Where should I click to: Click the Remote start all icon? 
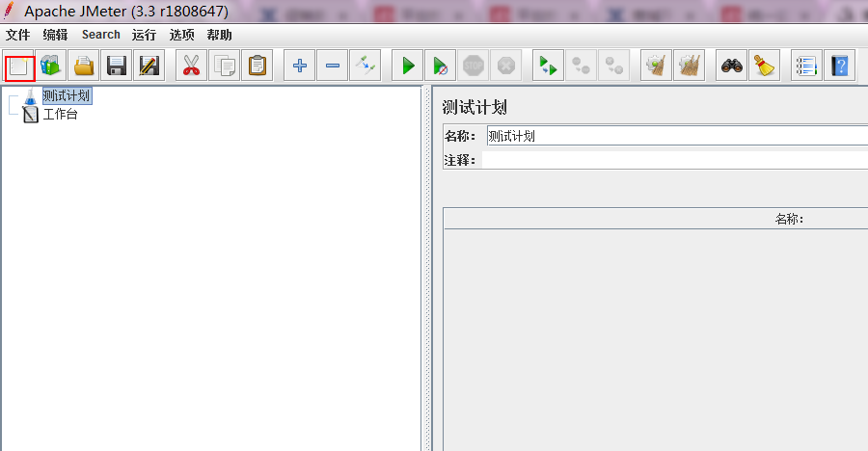548,66
